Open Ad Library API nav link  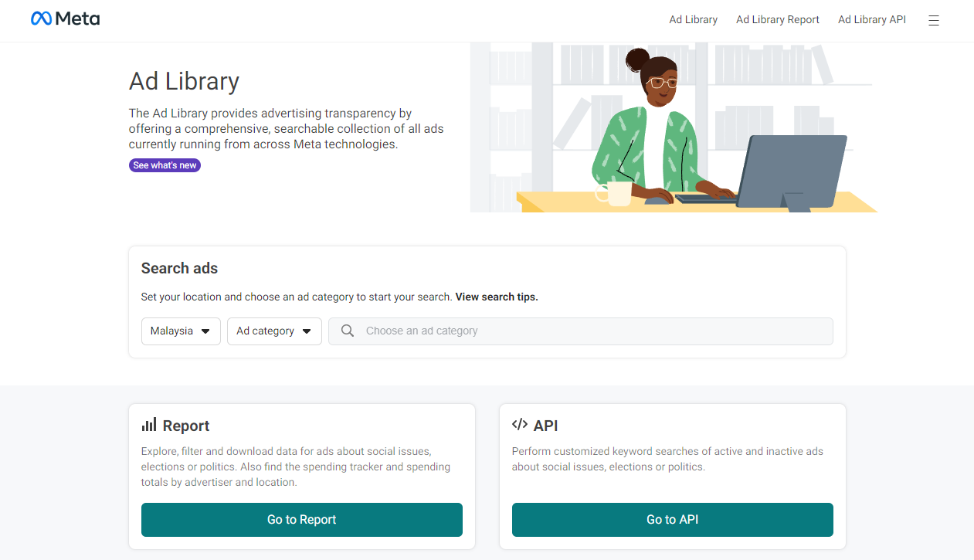(871, 20)
